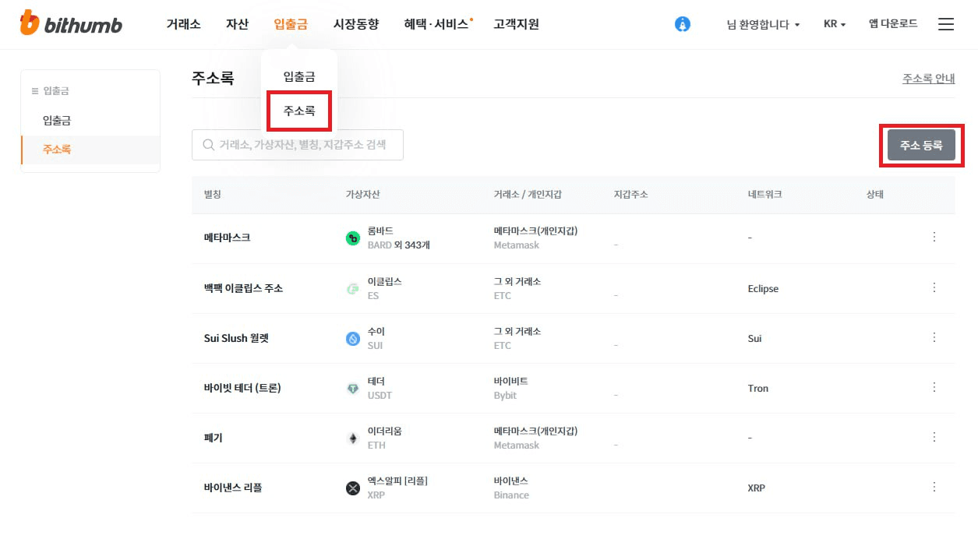978x560 pixels.
Task: Open the hamburger menu icon
Action: [945, 24]
